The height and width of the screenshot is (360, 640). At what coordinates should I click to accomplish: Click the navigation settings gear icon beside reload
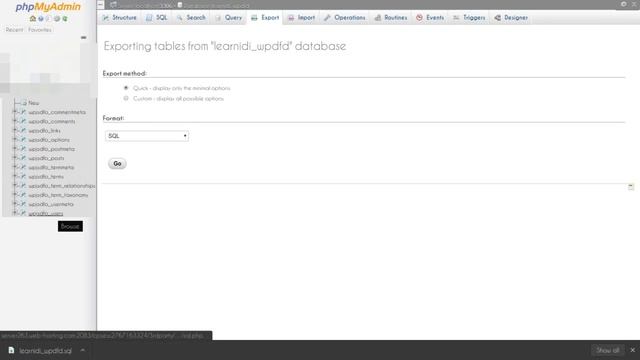coord(57,18)
